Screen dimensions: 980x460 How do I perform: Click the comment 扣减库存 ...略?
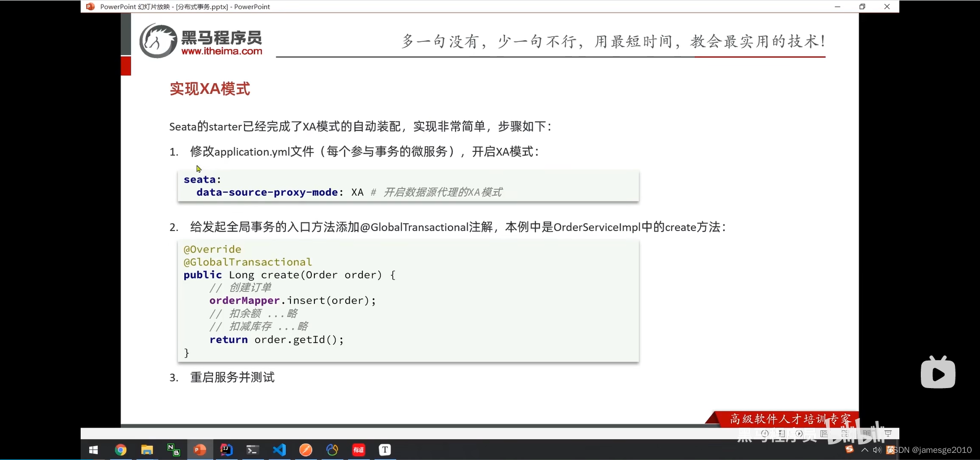click(268, 326)
